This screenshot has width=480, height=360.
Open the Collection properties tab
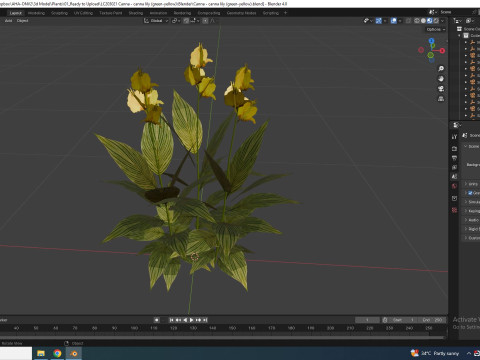[454, 198]
